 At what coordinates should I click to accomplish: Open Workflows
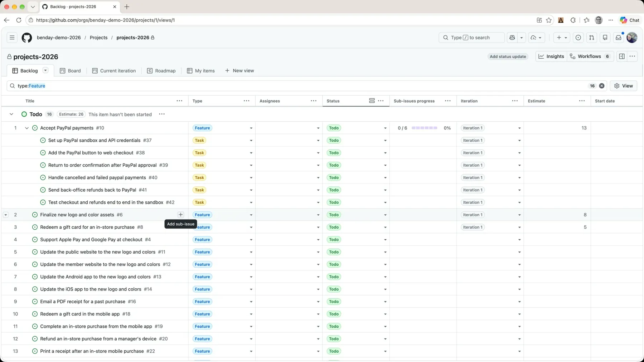pos(590,57)
